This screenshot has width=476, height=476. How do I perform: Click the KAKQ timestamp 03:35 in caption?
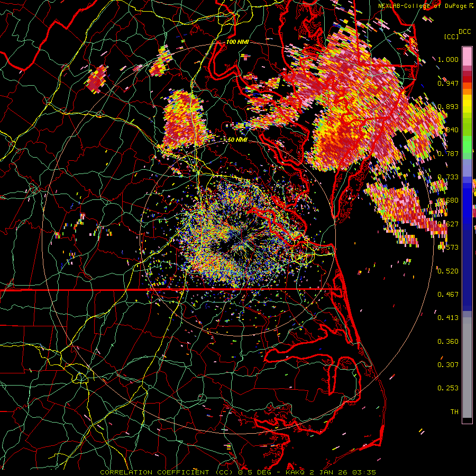click(364, 472)
